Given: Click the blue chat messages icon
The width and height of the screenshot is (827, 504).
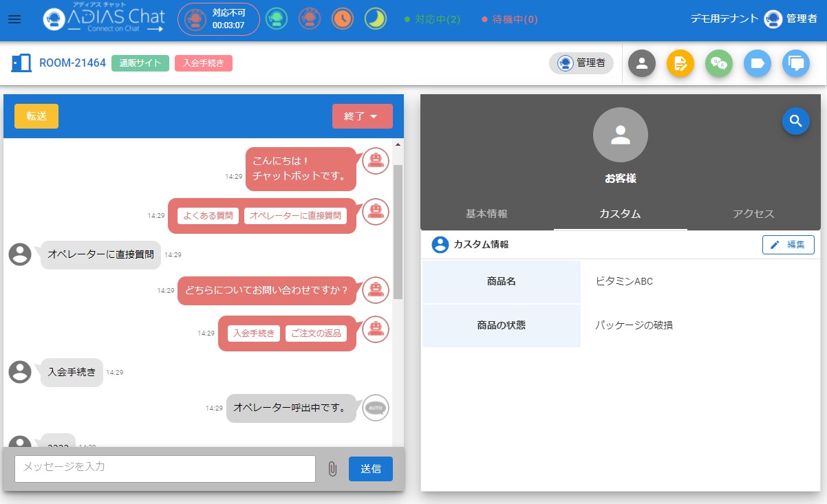Looking at the screenshot, I should [x=796, y=63].
